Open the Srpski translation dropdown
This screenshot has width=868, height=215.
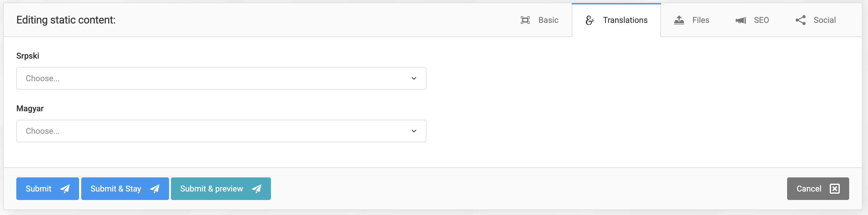click(216, 79)
